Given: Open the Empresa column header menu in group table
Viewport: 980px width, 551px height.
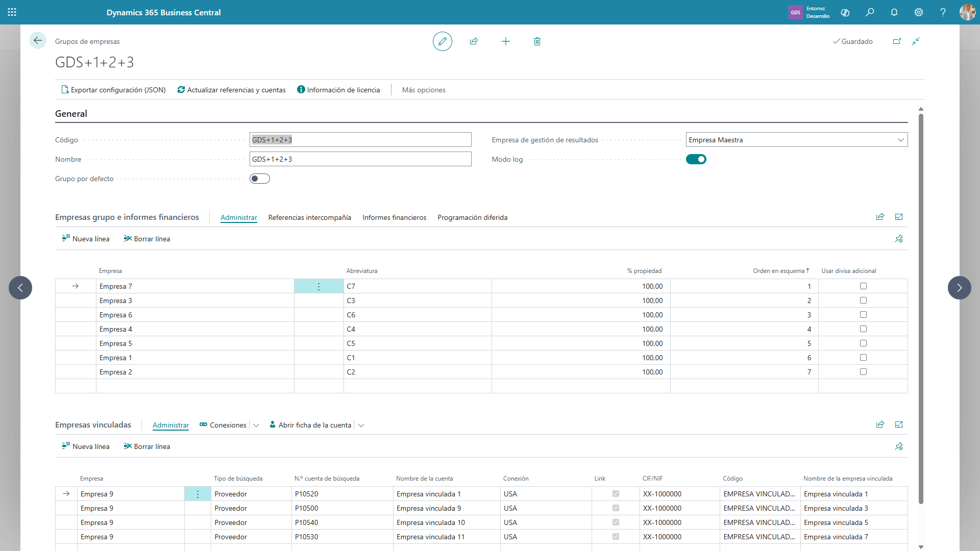Looking at the screenshot, I should (110, 271).
